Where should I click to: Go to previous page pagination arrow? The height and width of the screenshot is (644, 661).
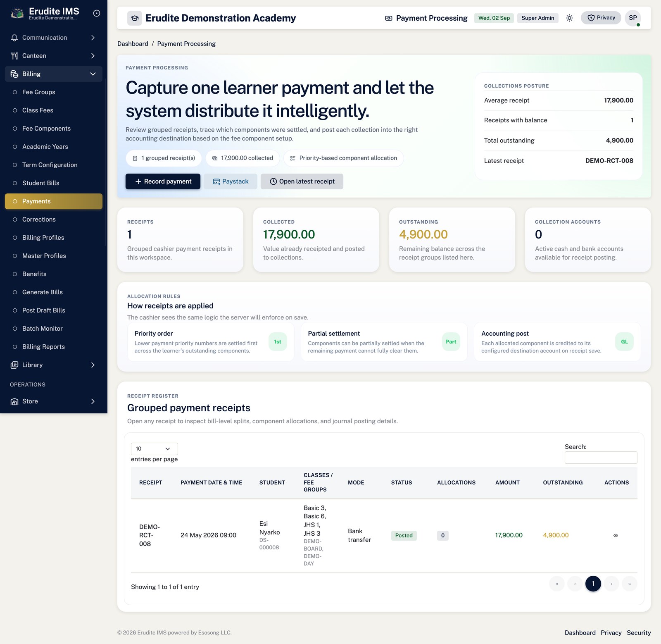click(x=575, y=584)
